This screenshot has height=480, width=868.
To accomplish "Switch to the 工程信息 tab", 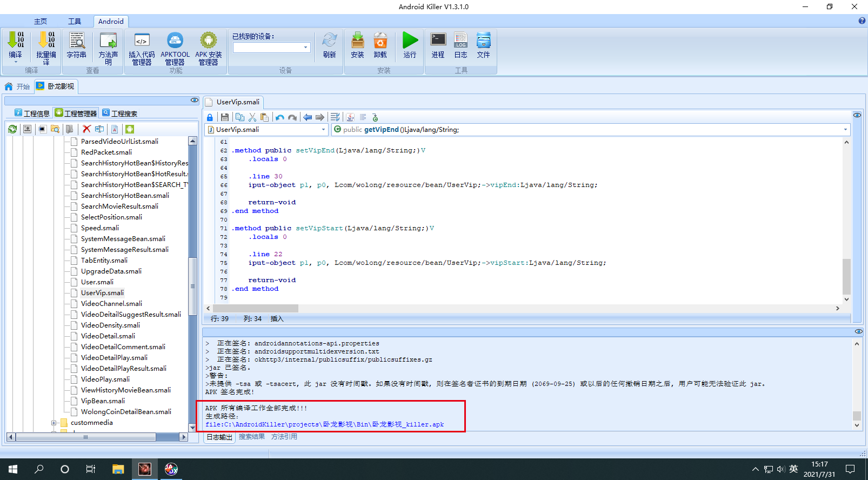I will [x=32, y=113].
